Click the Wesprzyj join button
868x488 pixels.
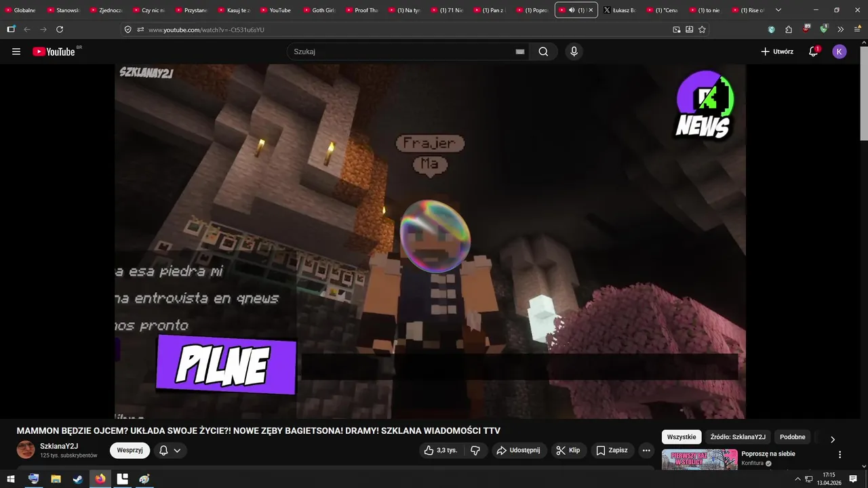(130, 450)
